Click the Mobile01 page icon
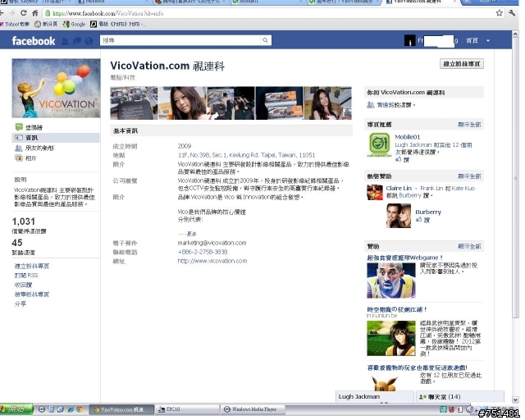The image size is (525, 420). pos(379,144)
